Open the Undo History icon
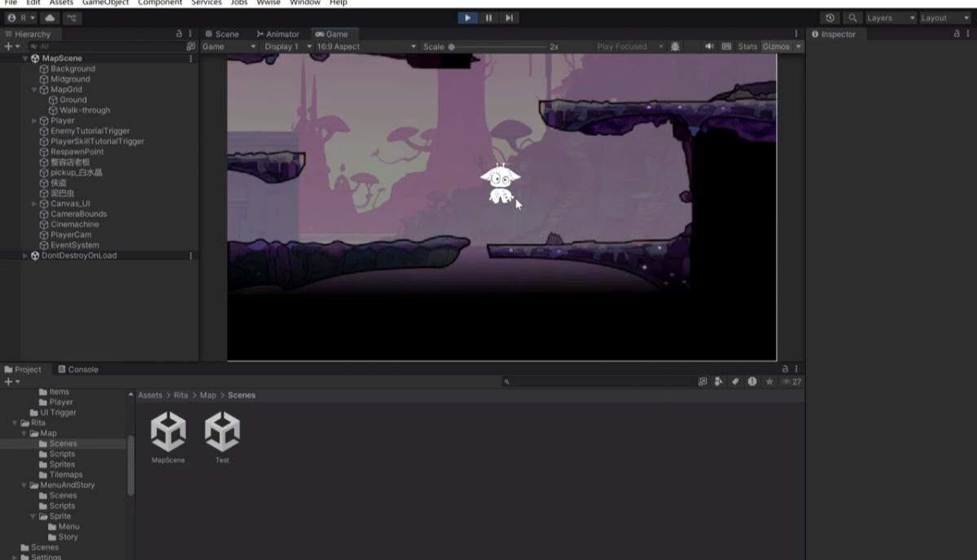This screenshot has width=977, height=560. (830, 18)
